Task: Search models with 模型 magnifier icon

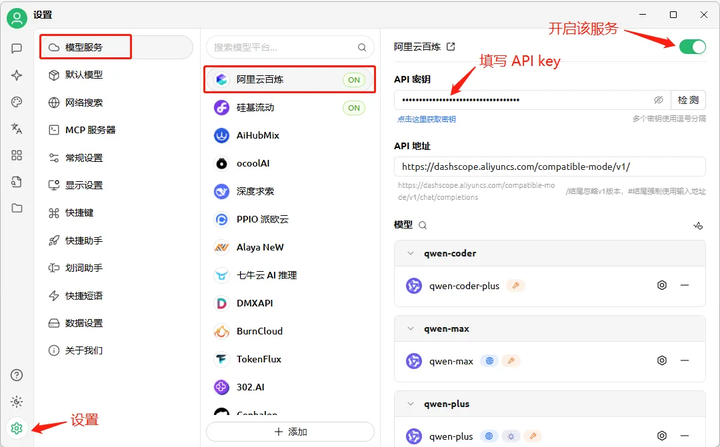Action: click(x=422, y=225)
